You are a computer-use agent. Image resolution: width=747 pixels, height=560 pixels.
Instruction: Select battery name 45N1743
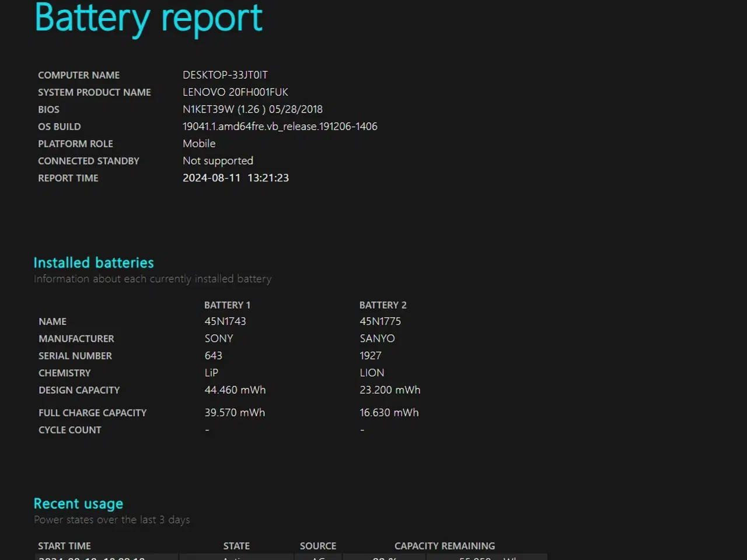click(x=225, y=321)
